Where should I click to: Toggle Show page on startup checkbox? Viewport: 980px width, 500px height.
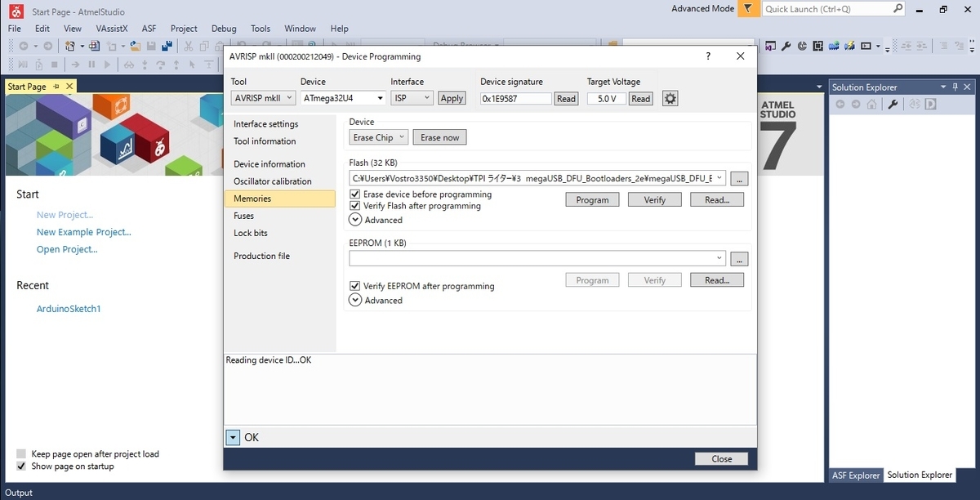click(21, 466)
